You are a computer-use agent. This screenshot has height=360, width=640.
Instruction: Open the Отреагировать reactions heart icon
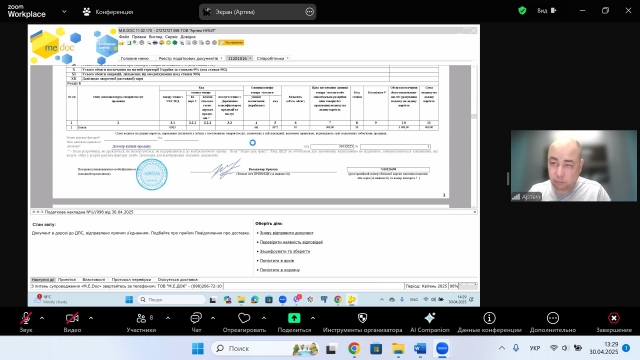pos(244,318)
